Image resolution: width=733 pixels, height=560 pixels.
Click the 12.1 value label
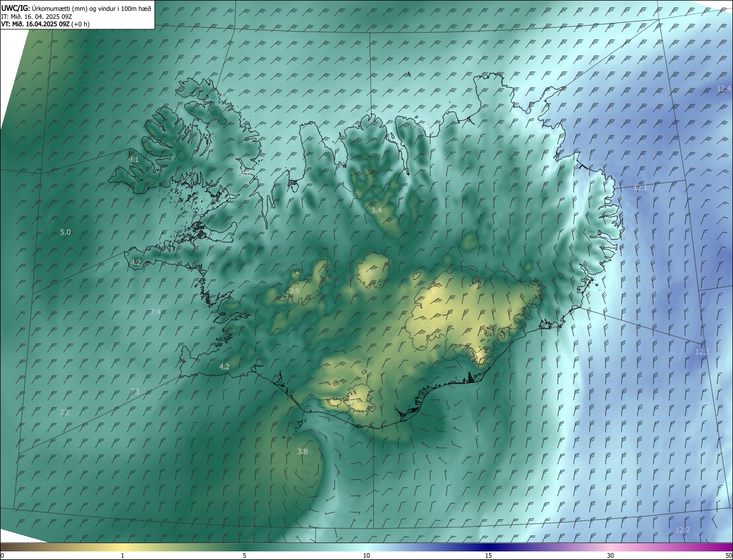(640, 187)
